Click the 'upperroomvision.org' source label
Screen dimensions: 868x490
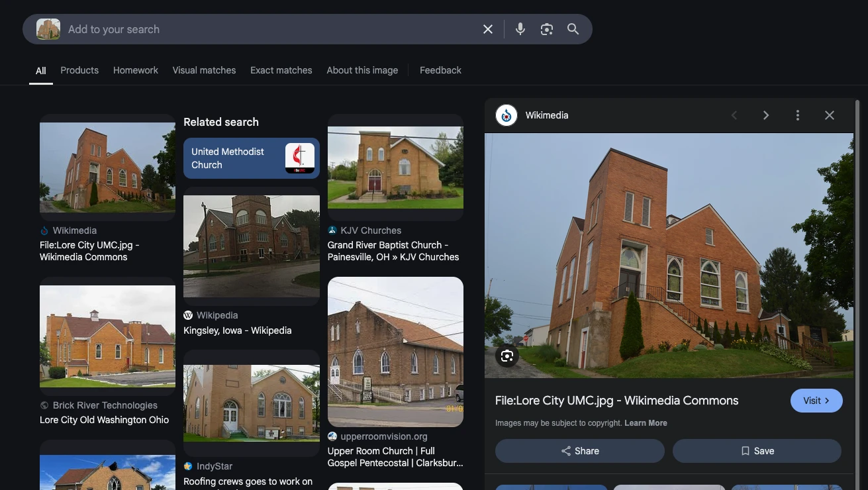coord(384,436)
